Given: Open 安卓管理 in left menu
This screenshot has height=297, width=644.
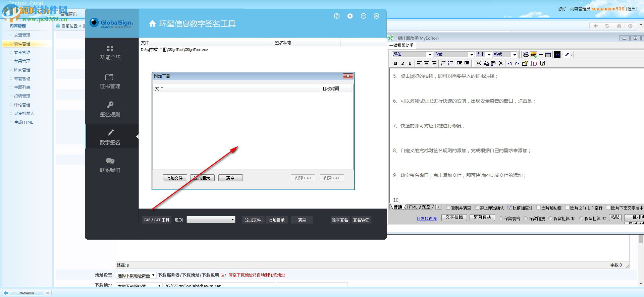Looking at the screenshot, I should pos(22,53).
